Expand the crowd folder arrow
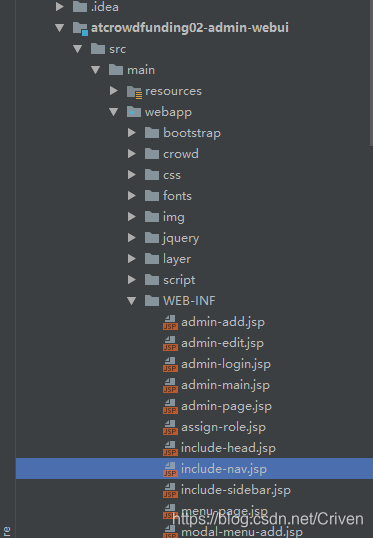Viewport: 373px width, 538px height. coord(132,154)
